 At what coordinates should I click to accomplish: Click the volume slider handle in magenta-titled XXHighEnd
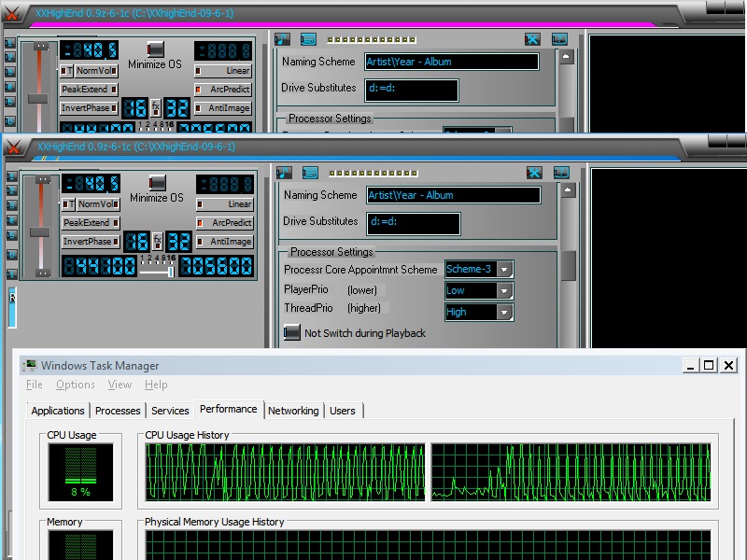[37, 99]
